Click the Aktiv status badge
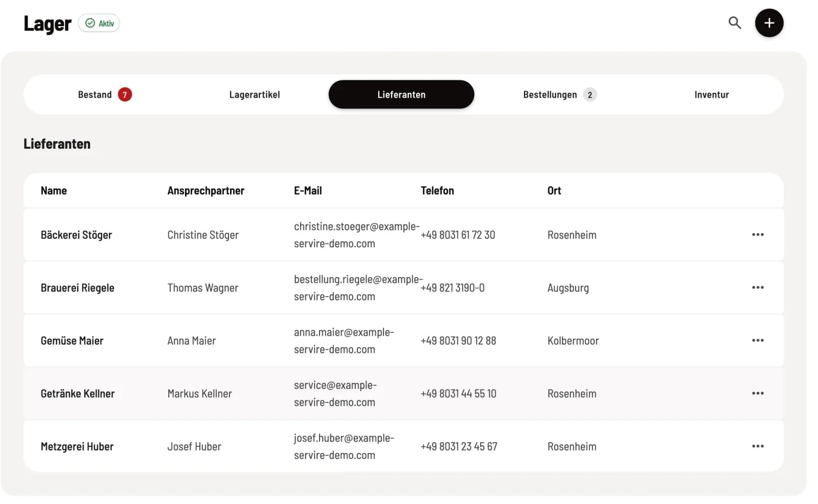Viewport: 818px width, 504px height. (99, 23)
